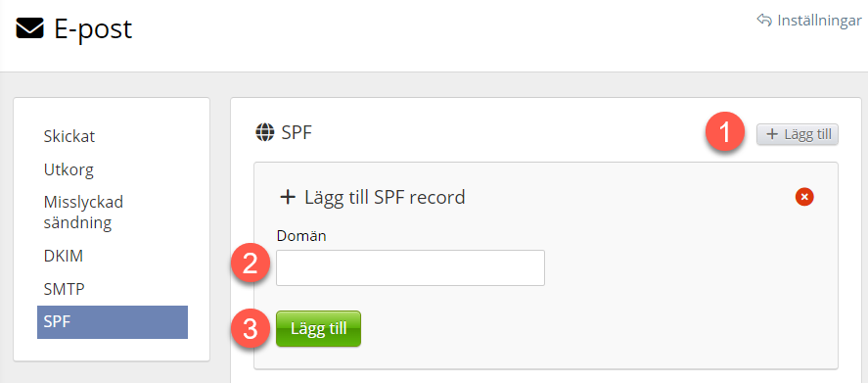
Task: Close the Lägg till SPF record panel
Action: (x=804, y=196)
